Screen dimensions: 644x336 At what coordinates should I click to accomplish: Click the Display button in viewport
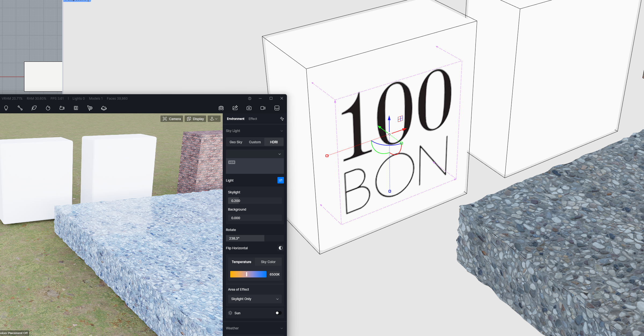195,119
